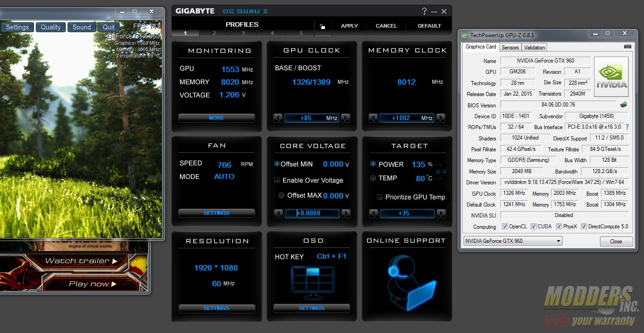The image size is (644, 333).
Task: Save BIOS using the chip icon in GPU-Z
Action: coord(624,105)
